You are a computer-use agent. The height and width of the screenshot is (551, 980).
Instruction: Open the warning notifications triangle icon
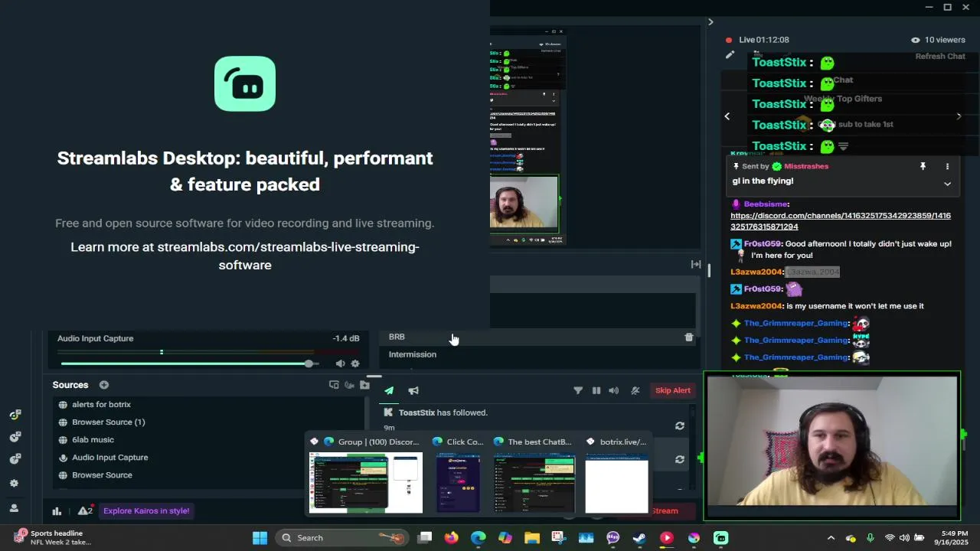click(84, 511)
